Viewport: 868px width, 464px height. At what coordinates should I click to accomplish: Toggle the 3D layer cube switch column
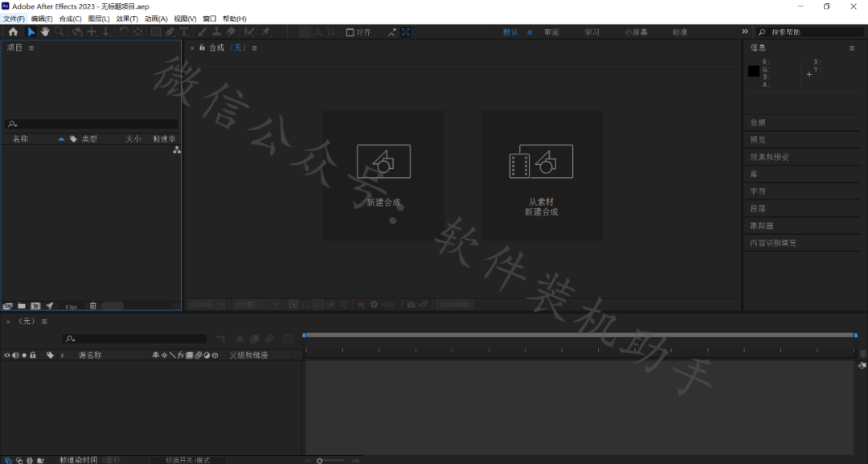(x=215, y=355)
